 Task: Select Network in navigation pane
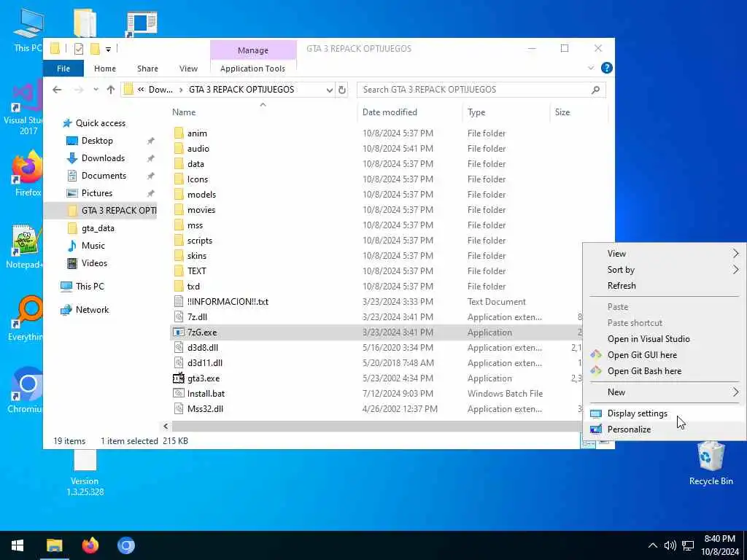coord(92,309)
